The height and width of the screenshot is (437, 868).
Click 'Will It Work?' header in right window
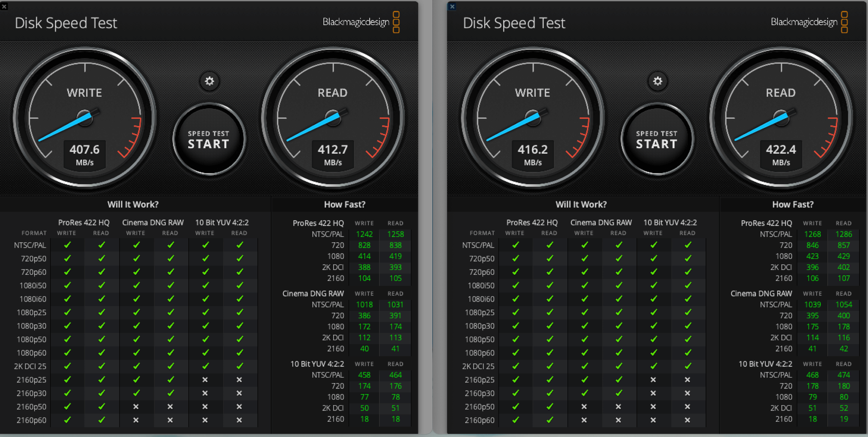coord(581,204)
